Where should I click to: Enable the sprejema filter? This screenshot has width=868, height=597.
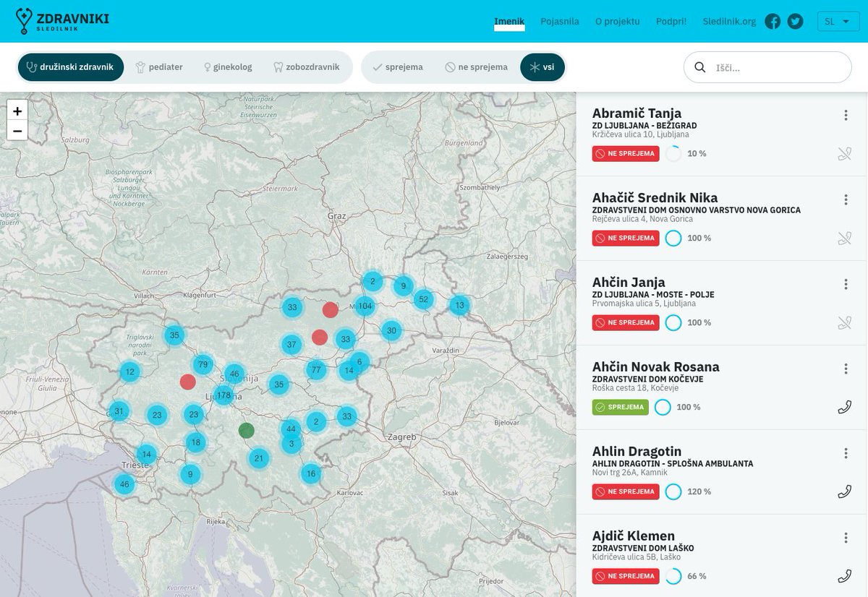(x=397, y=66)
